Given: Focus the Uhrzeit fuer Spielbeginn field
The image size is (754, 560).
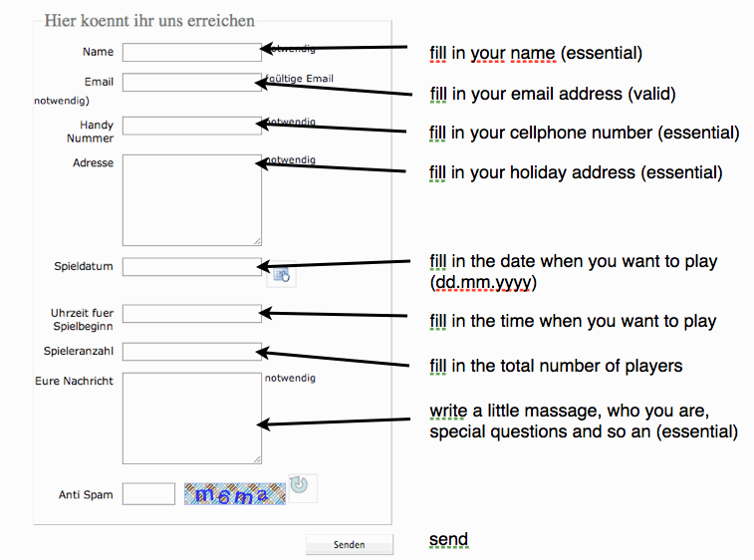Looking at the screenshot, I should (x=192, y=314).
